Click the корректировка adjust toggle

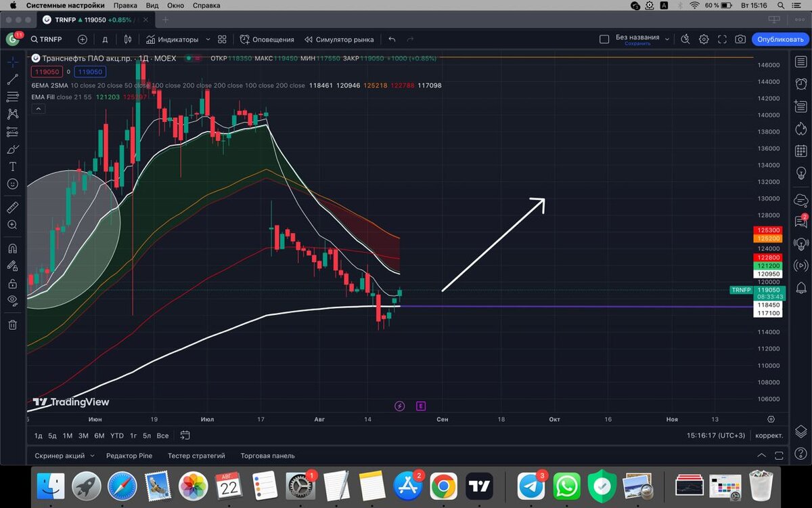click(769, 436)
